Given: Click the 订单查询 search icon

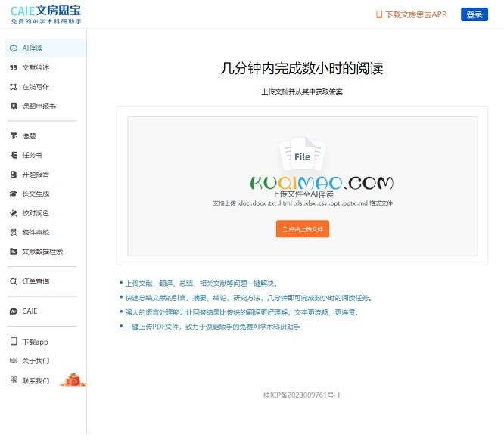Looking at the screenshot, I should tap(13, 281).
